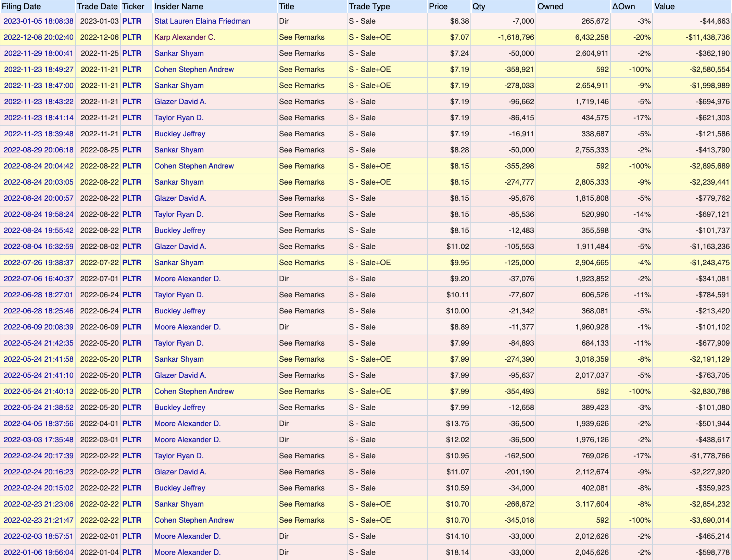Open Stat Lauren Elaina Friedman insider page
732x560 pixels.
[x=202, y=21]
